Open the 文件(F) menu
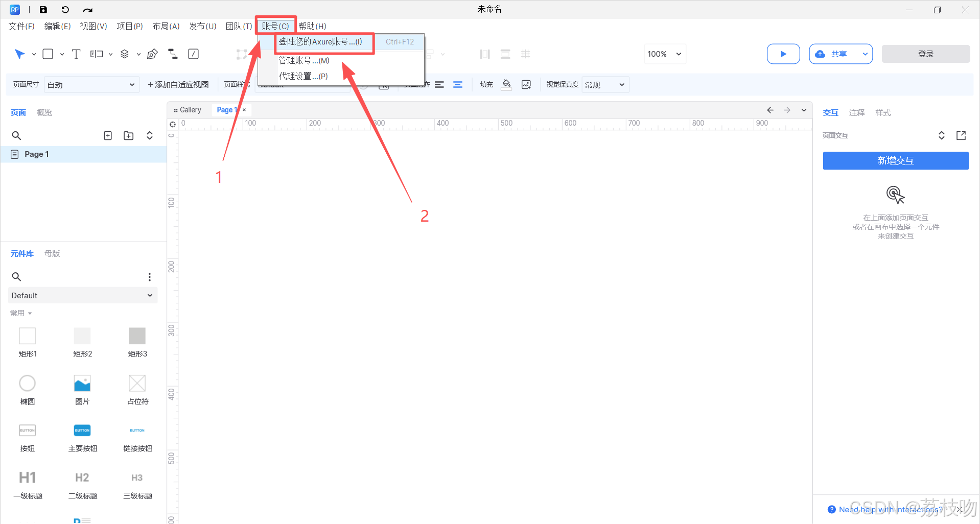This screenshot has height=524, width=980. (x=21, y=26)
